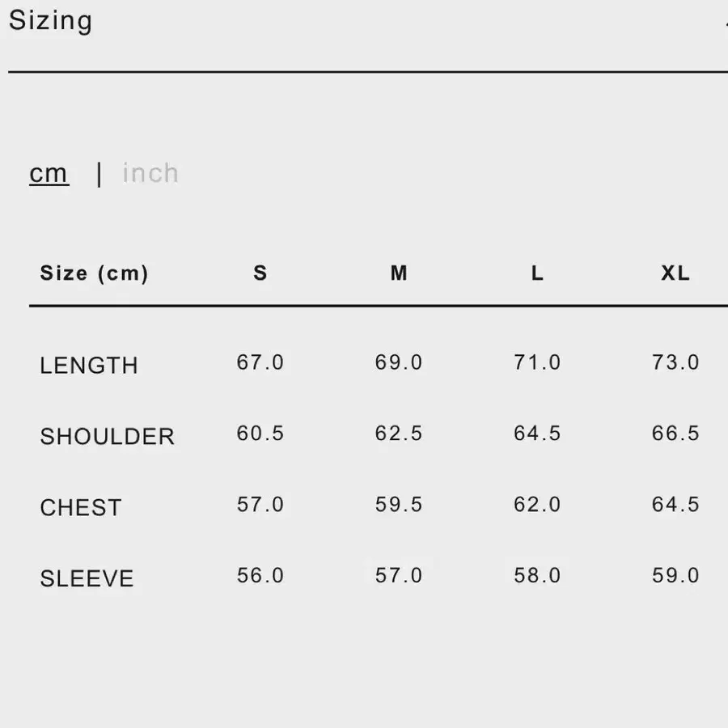Click the XL size column header
This screenshot has height=728, width=728.
coord(675,273)
